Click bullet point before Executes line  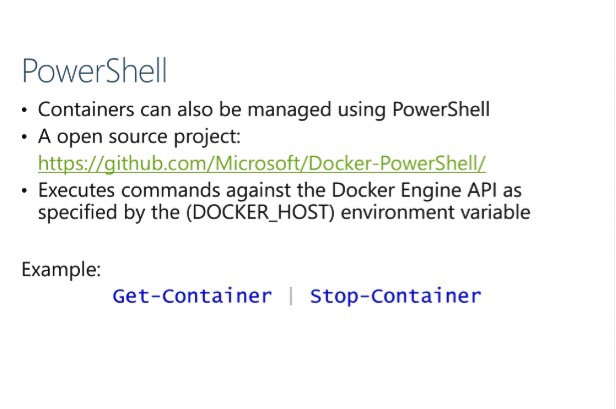tap(24, 191)
